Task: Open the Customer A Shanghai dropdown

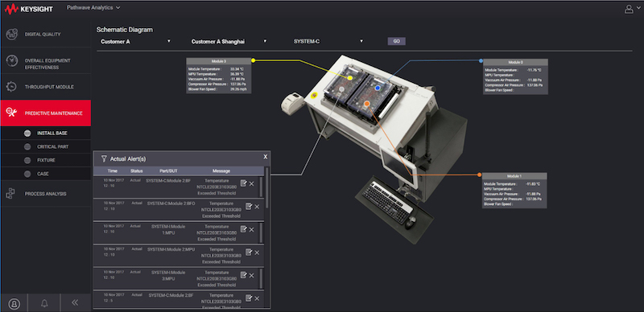Action: click(229, 41)
